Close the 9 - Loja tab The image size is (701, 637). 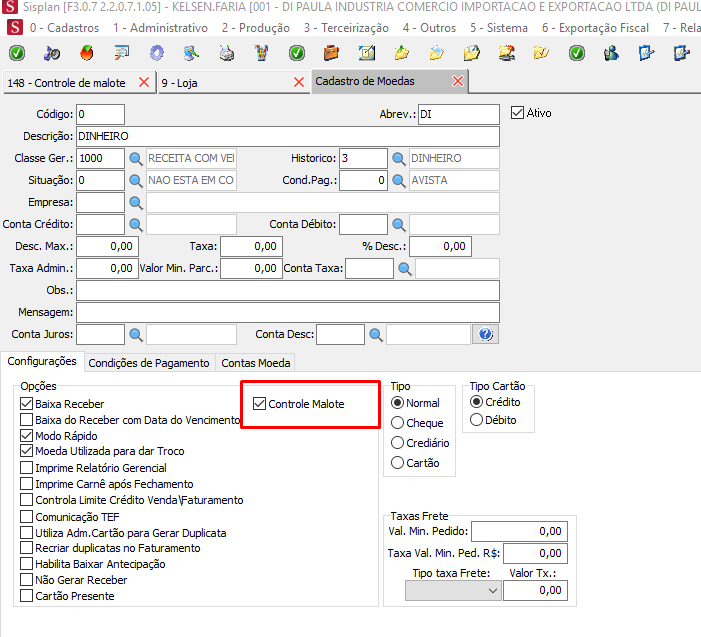(299, 82)
